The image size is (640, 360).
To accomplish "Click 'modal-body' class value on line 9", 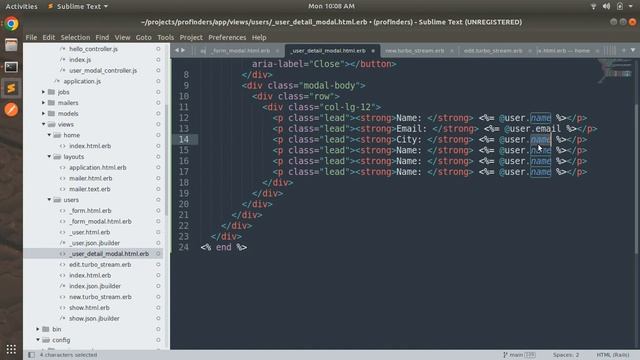I will click(x=330, y=85).
